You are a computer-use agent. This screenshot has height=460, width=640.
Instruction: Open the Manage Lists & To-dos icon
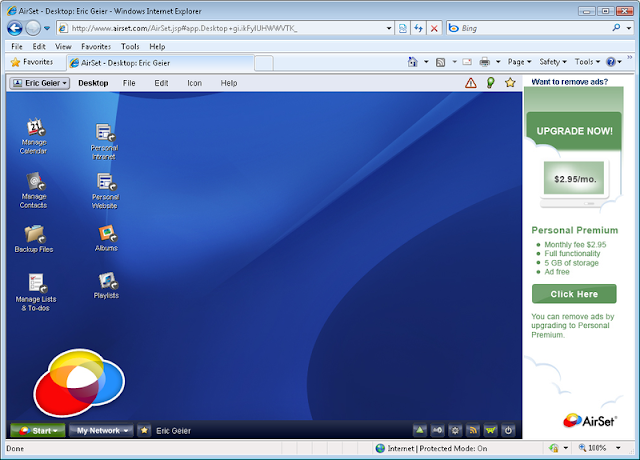(x=36, y=292)
